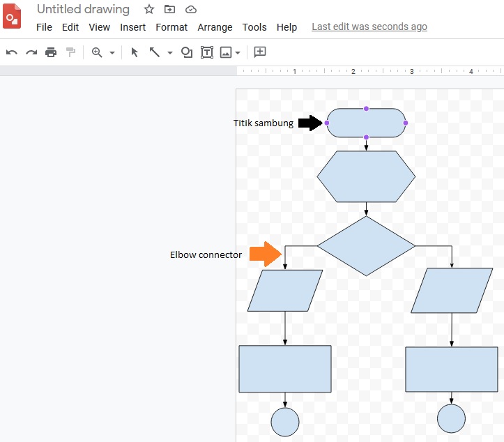Star the Untitled drawing document
Screen dimensions: 504x442
coord(148,9)
